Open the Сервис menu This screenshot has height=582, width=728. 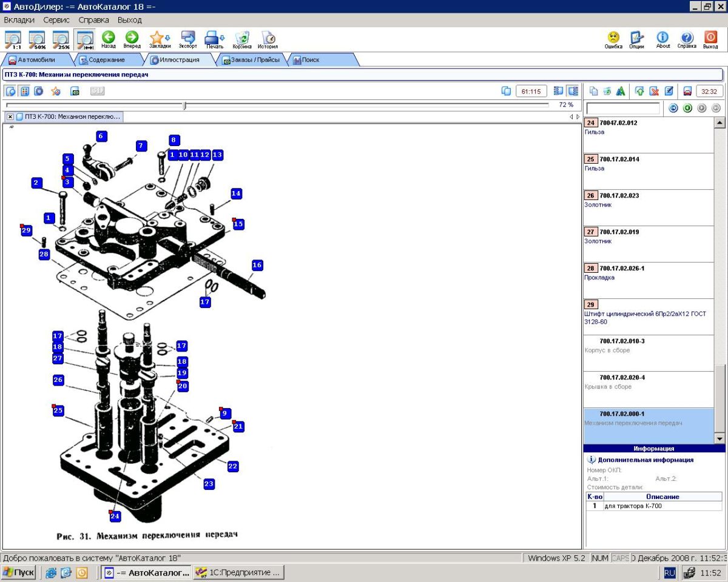[x=56, y=20]
